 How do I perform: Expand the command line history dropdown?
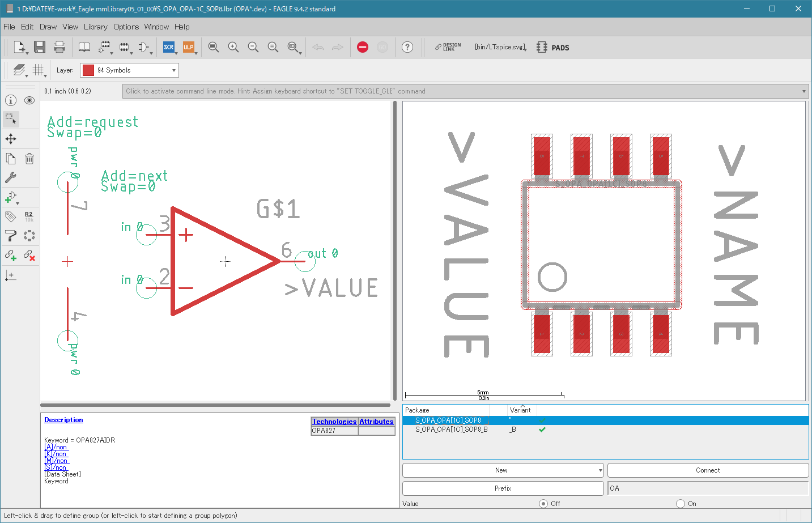(804, 91)
